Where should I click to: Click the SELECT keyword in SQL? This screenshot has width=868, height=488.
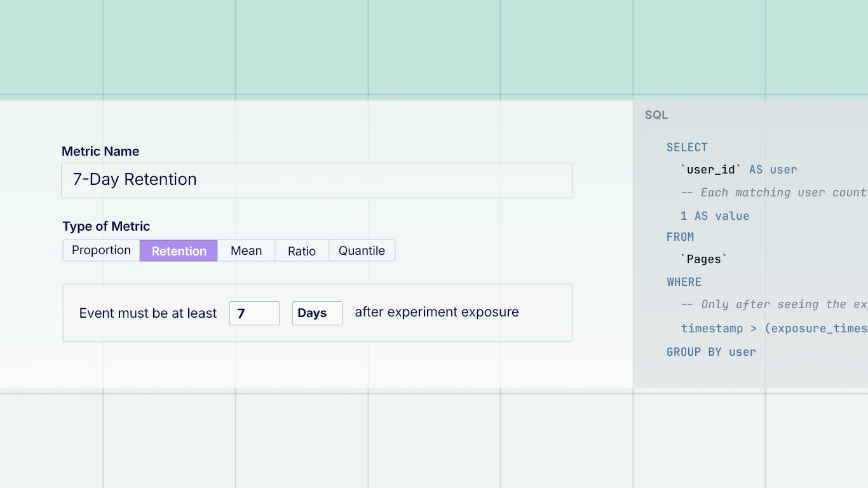pos(687,147)
